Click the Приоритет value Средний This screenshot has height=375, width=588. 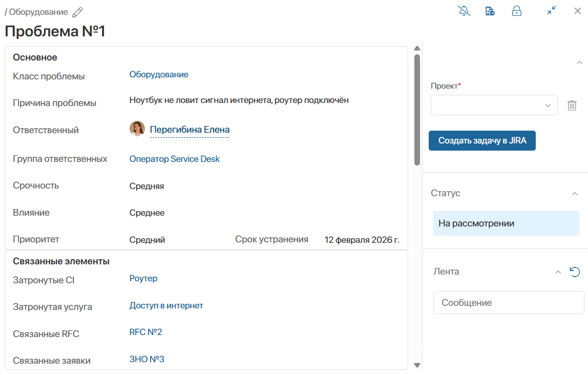click(x=147, y=240)
